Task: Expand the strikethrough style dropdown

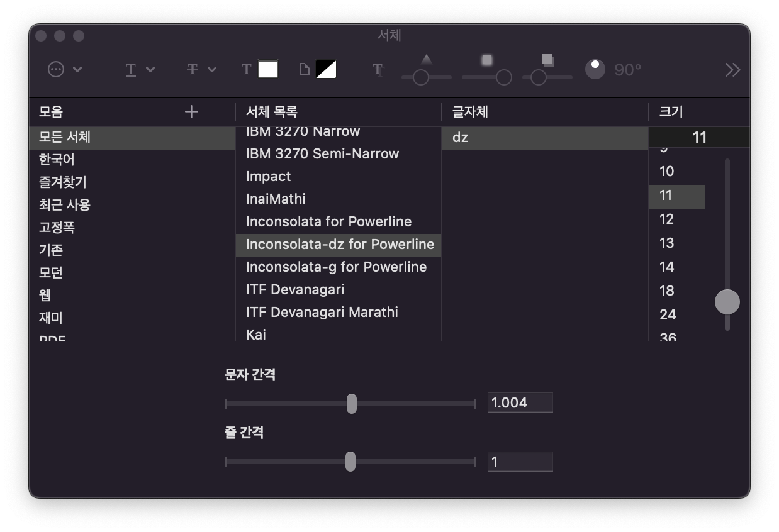Action: 201,69
